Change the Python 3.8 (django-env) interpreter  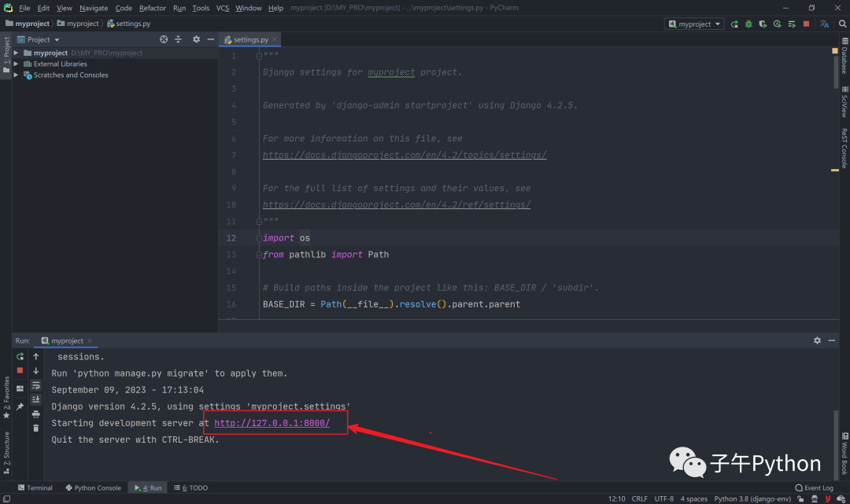tap(752, 499)
